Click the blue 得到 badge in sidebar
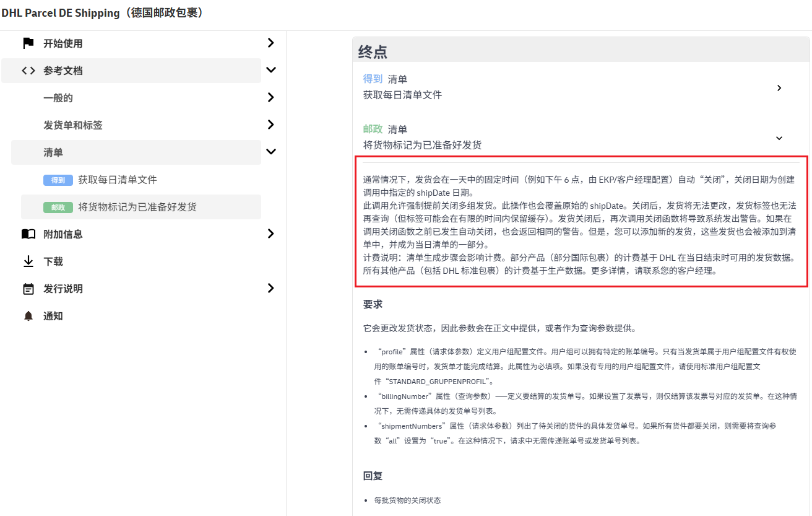812x516 pixels. 58,180
